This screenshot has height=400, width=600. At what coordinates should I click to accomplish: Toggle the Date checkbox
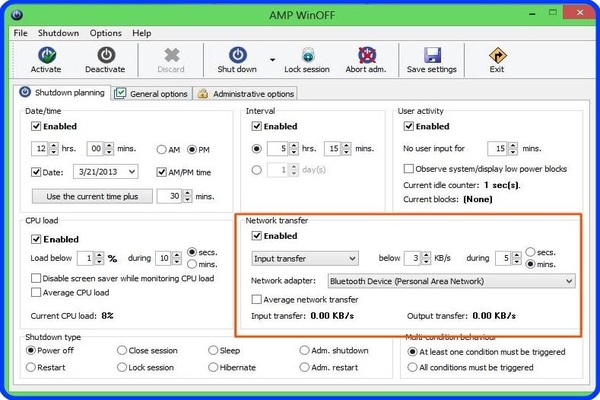coord(36,172)
